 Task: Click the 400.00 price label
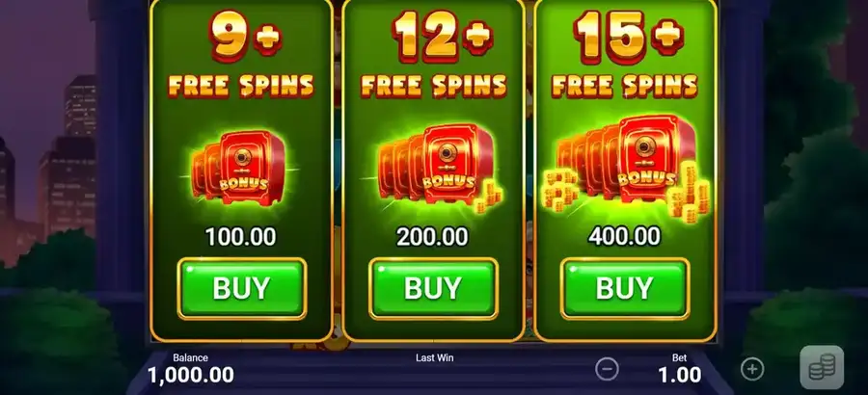[x=624, y=237]
